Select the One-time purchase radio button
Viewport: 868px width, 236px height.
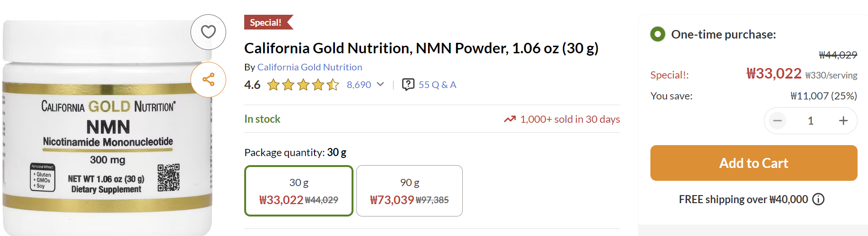[658, 34]
